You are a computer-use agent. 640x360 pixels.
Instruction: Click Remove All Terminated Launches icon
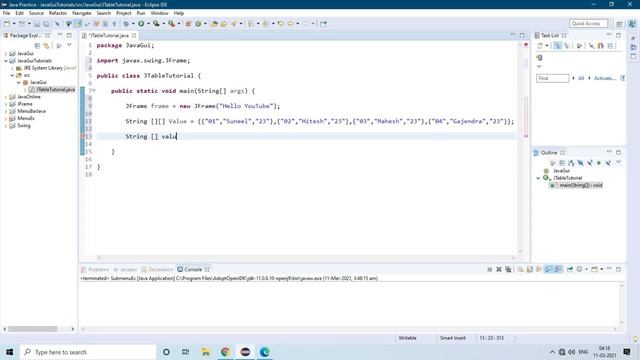[508, 269]
